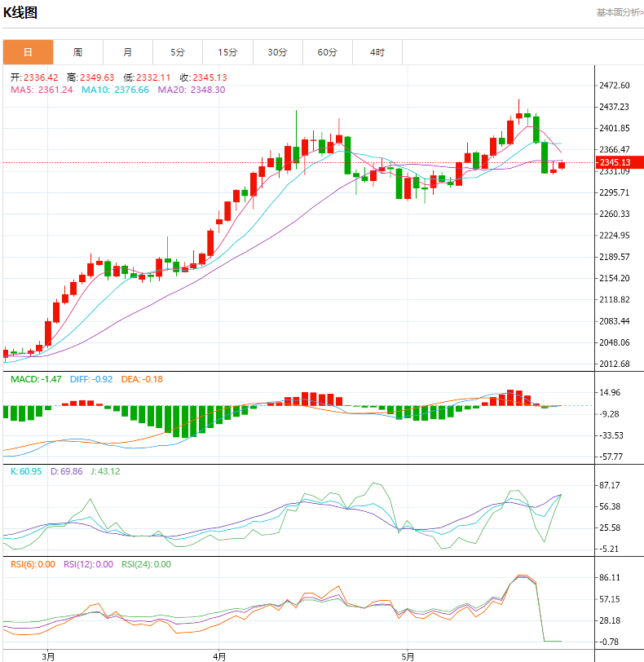Switch to the 月 (monthly) tab
Viewport: 644px width, 662px height.
pos(128,52)
